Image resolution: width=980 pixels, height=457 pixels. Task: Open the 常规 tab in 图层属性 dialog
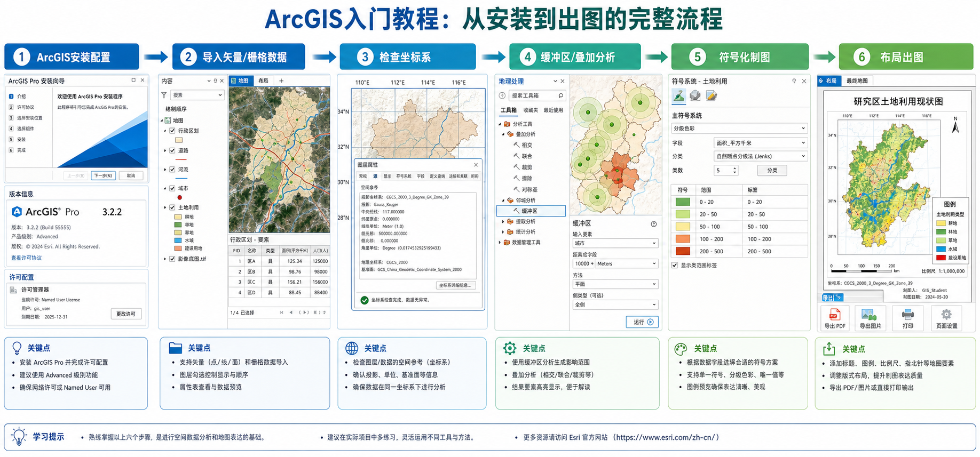363,176
